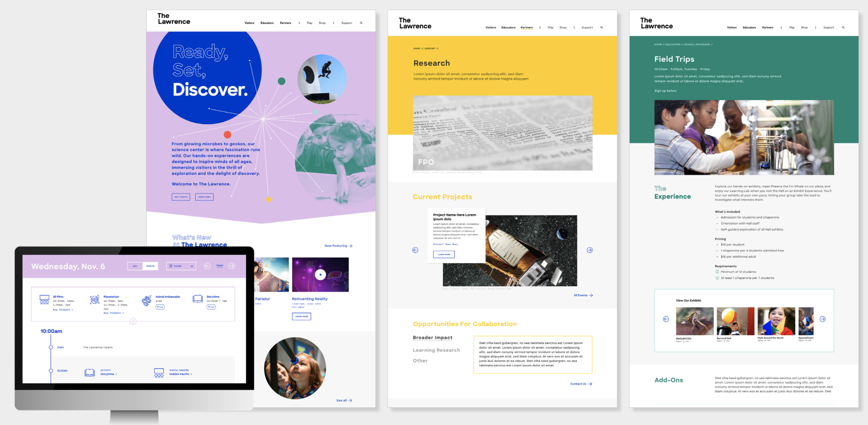Image resolution: width=868 pixels, height=425 pixels.
Task: Open Partners menu on the Research page
Action: pyautogui.click(x=527, y=27)
